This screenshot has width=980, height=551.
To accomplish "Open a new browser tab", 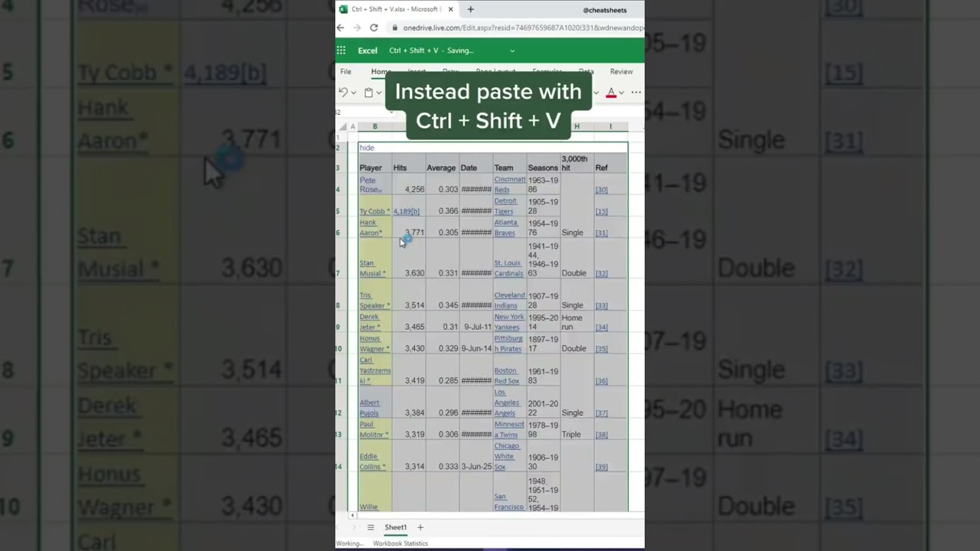I will tap(470, 9).
